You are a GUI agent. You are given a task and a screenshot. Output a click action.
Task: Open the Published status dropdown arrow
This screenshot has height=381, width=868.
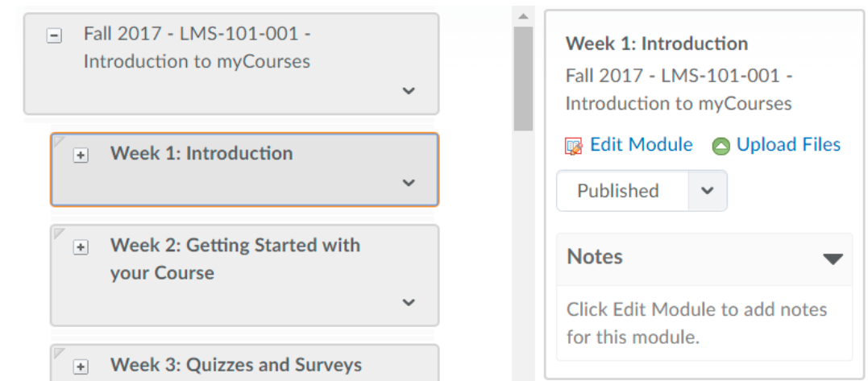[708, 191]
